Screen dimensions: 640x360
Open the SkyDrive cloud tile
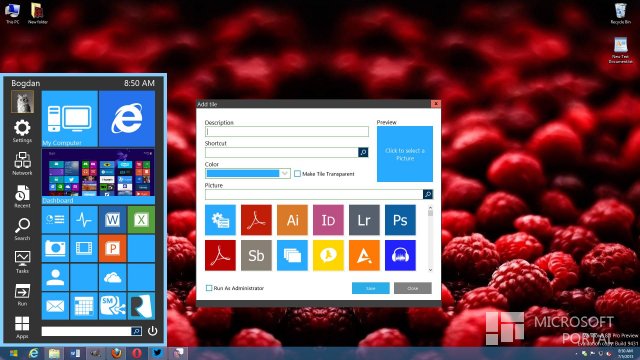tap(113, 277)
